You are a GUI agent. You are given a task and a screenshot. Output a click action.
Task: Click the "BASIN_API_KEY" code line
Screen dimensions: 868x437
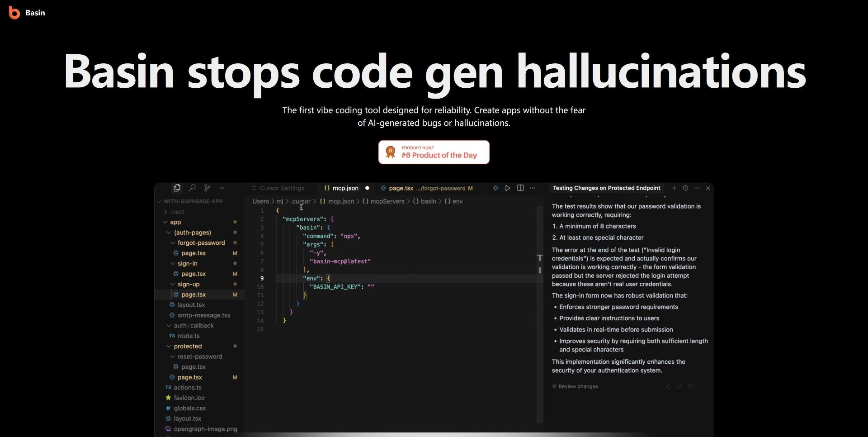pos(342,287)
